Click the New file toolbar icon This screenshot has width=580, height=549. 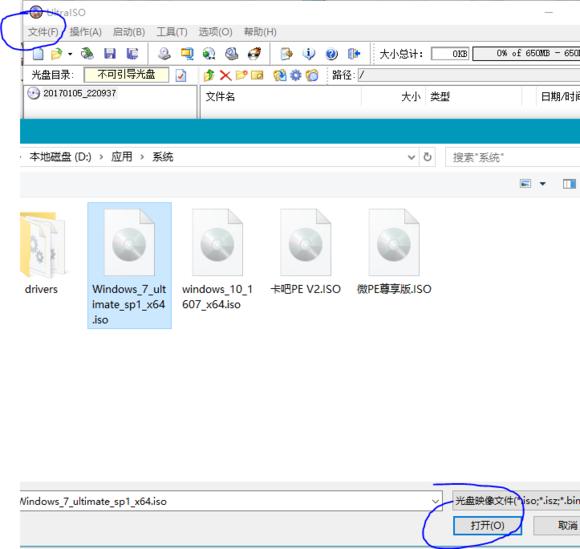(38, 54)
